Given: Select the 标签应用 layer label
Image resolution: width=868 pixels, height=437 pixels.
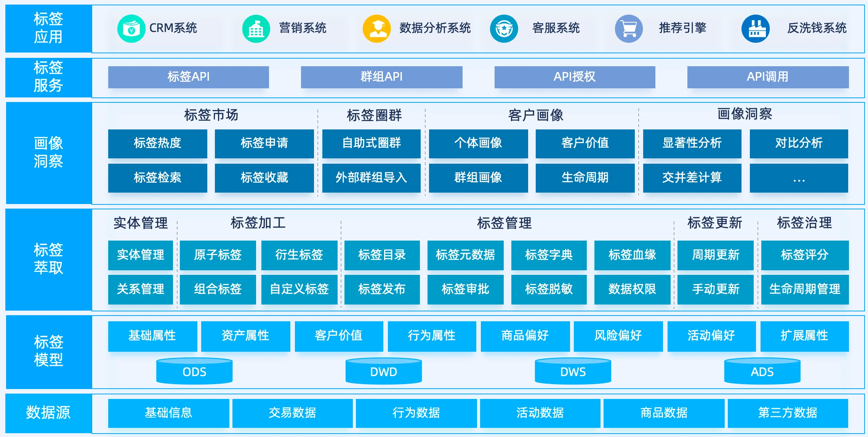Looking at the screenshot, I should 49,29.
